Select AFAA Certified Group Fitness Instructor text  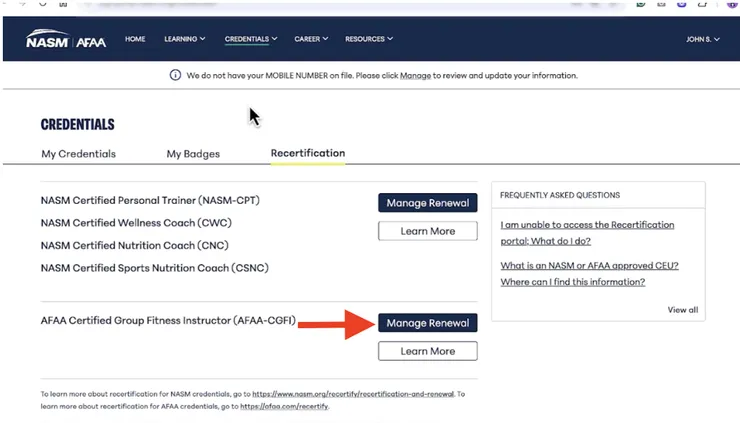click(168, 321)
